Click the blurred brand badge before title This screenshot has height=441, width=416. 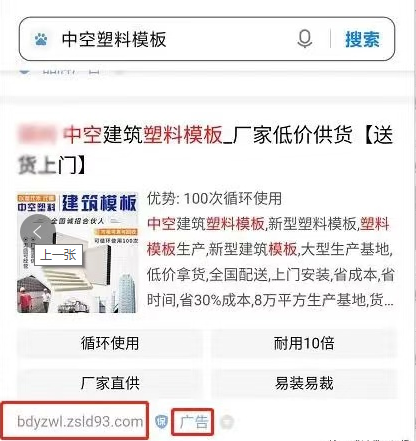[37, 134]
